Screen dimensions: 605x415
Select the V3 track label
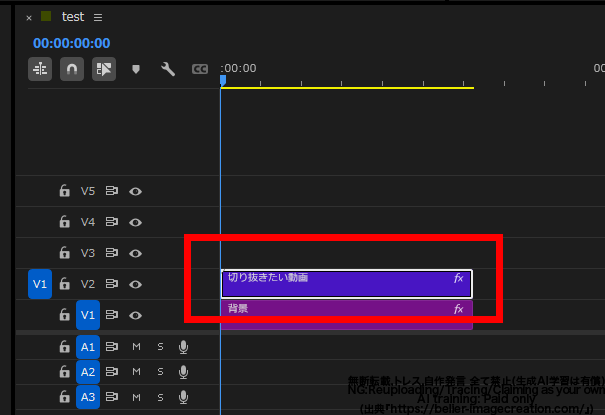pyautogui.click(x=88, y=253)
